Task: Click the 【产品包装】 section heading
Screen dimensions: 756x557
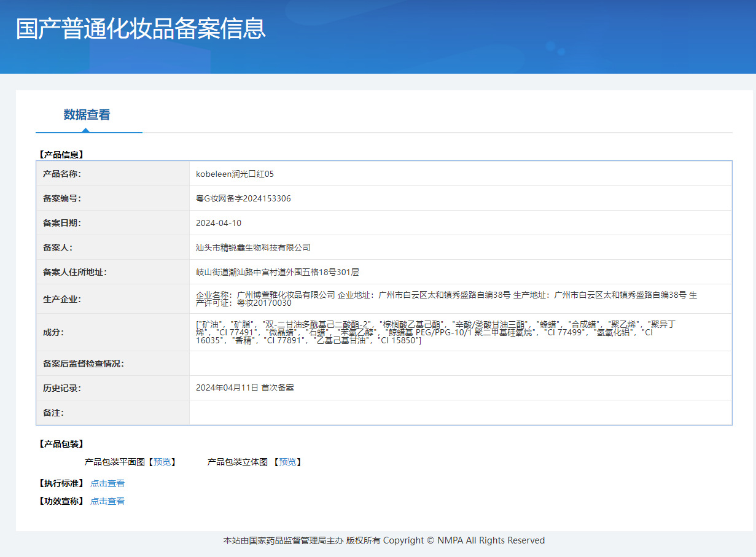Action: coord(61,443)
